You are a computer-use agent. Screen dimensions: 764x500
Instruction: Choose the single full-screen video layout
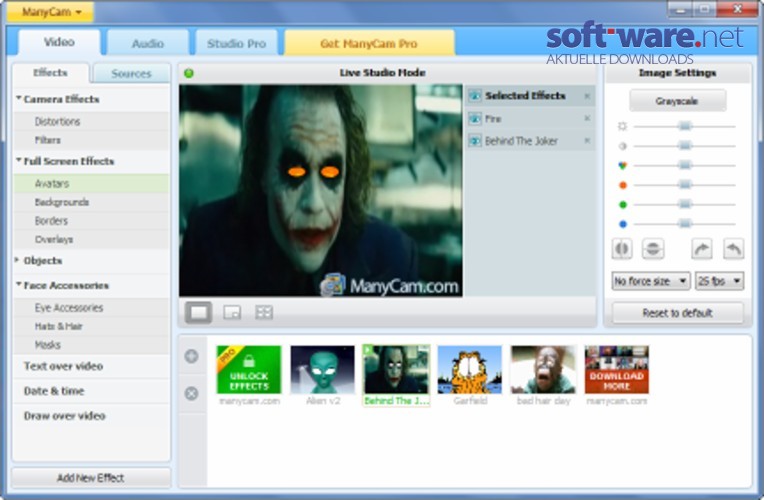[198, 312]
